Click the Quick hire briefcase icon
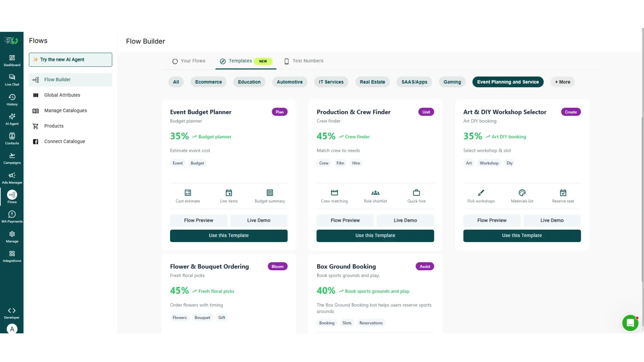644x362 pixels. click(416, 193)
